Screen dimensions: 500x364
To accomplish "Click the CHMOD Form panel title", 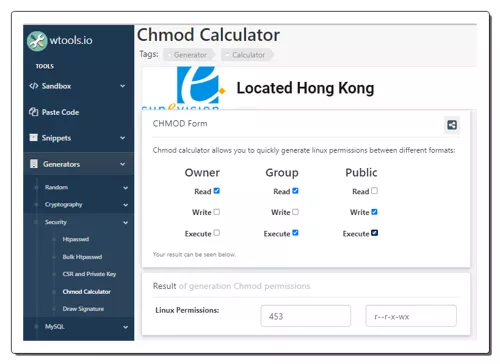I will (x=180, y=124).
